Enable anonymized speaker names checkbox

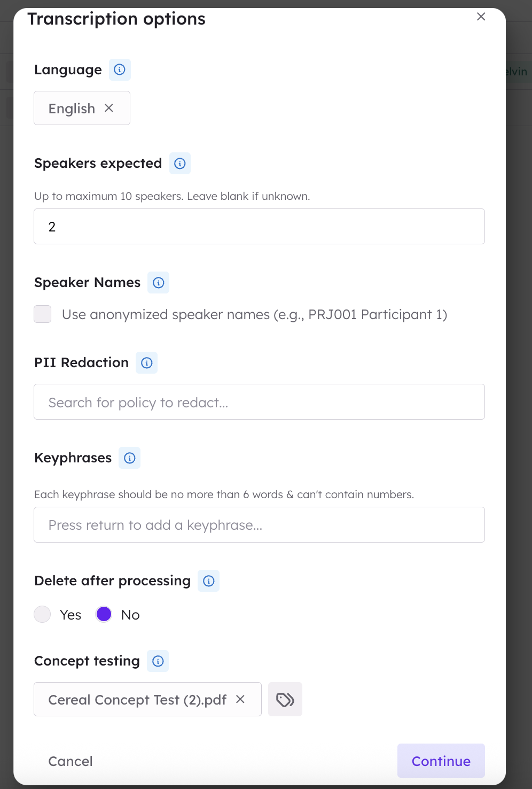tap(43, 314)
